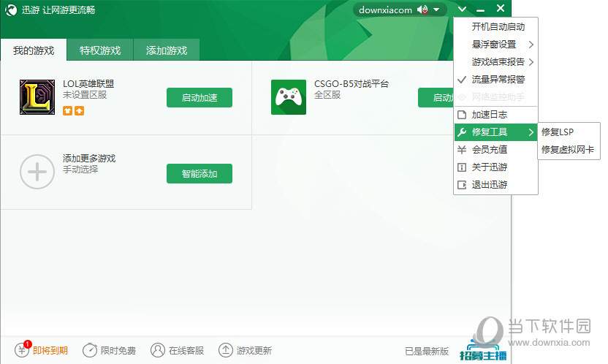Select 修复LSP in the submenu
Viewport: 608px width, 364px height.
[x=569, y=132]
